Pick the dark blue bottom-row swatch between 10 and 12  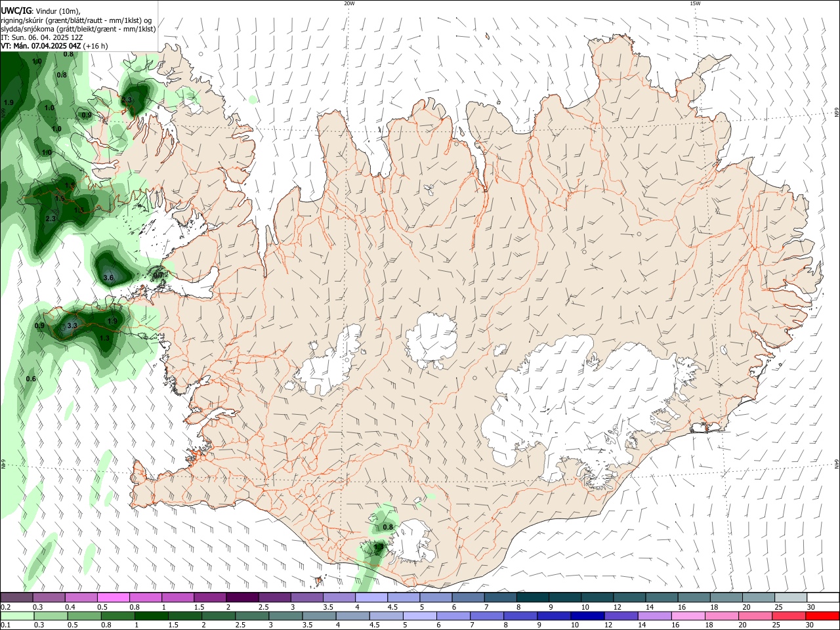tap(586, 616)
